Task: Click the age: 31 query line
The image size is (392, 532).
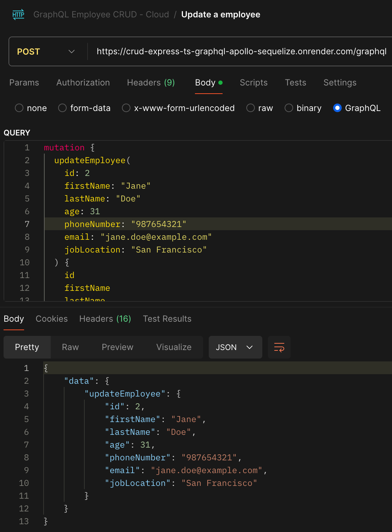Action: point(82,211)
